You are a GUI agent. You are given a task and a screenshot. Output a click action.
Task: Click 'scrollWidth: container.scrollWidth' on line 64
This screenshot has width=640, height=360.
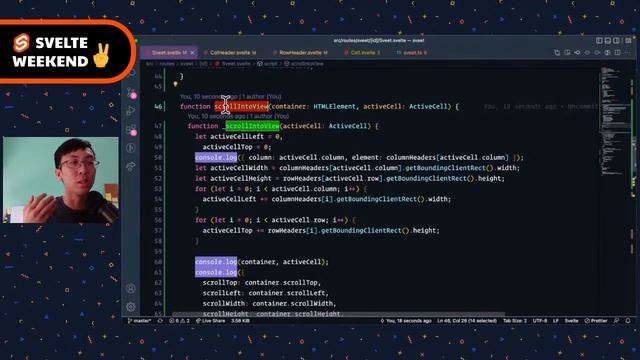[x=269, y=304]
